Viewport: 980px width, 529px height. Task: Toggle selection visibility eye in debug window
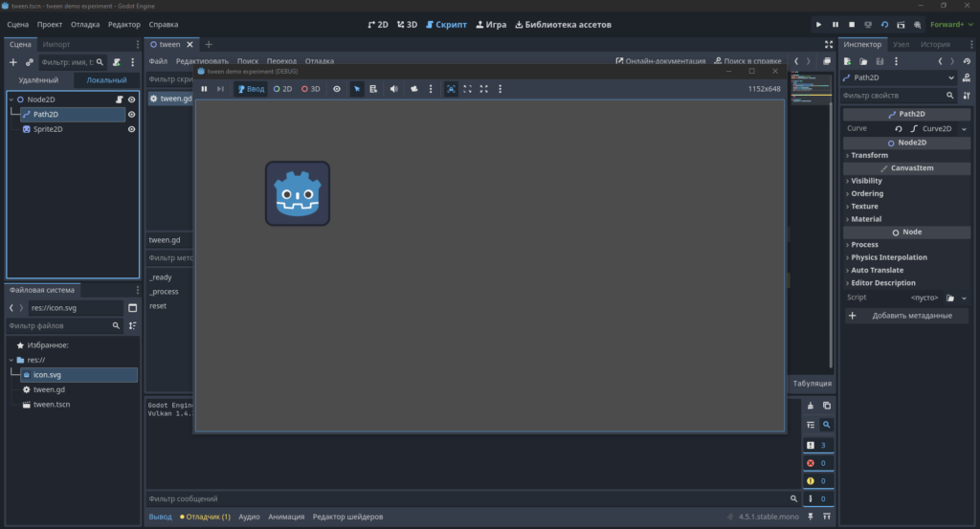337,89
